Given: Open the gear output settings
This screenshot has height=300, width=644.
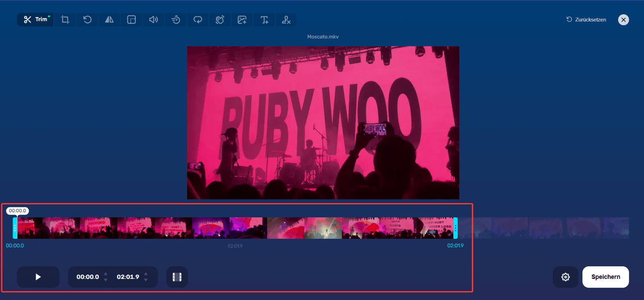Looking at the screenshot, I should (x=566, y=277).
